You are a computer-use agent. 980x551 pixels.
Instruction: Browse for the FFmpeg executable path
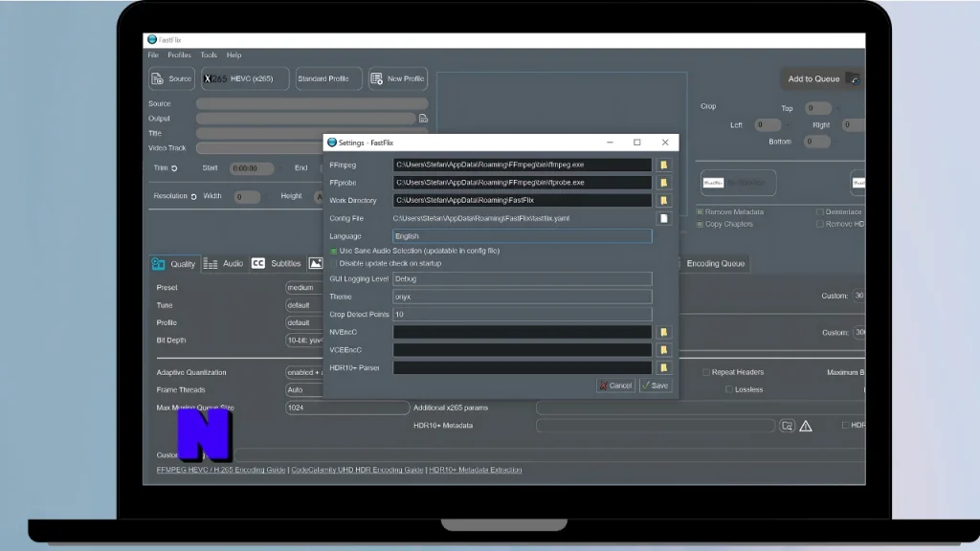coord(664,165)
